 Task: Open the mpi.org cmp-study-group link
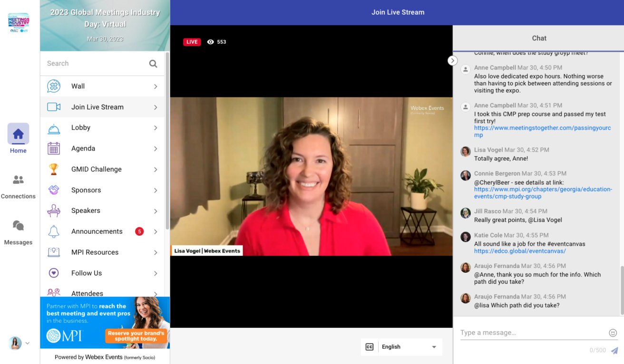pyautogui.click(x=543, y=192)
